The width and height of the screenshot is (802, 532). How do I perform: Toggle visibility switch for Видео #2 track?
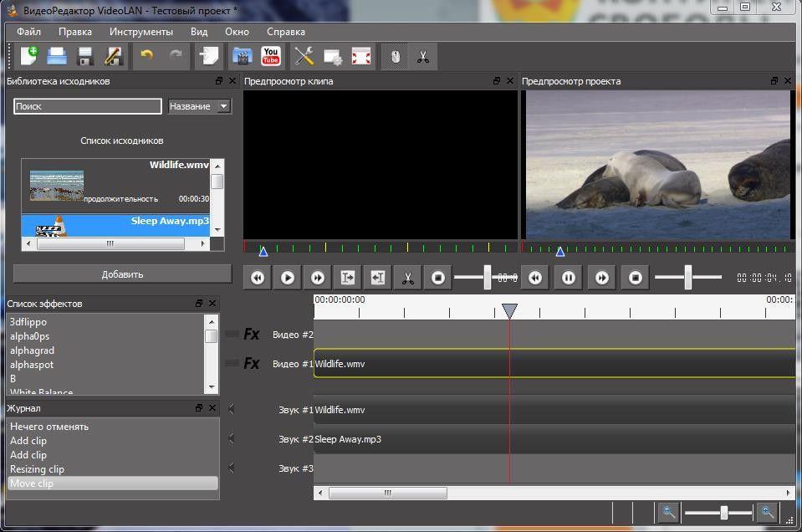[x=232, y=334]
